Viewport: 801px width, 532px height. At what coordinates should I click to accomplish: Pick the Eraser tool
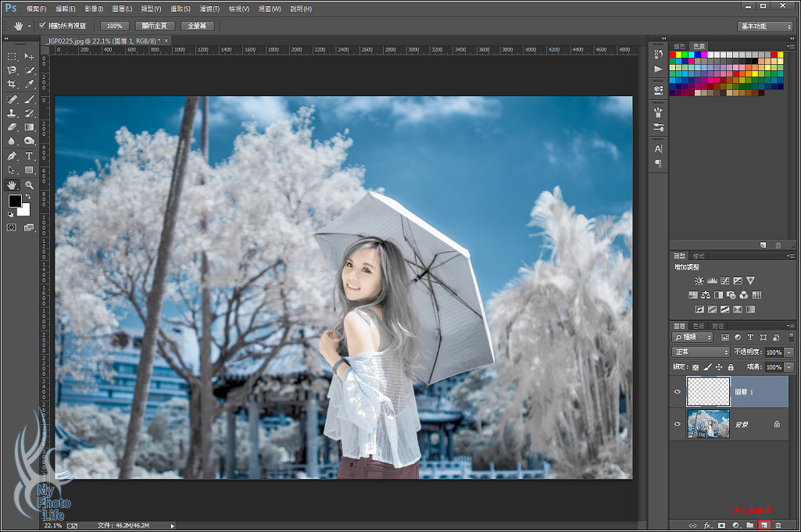(12, 127)
